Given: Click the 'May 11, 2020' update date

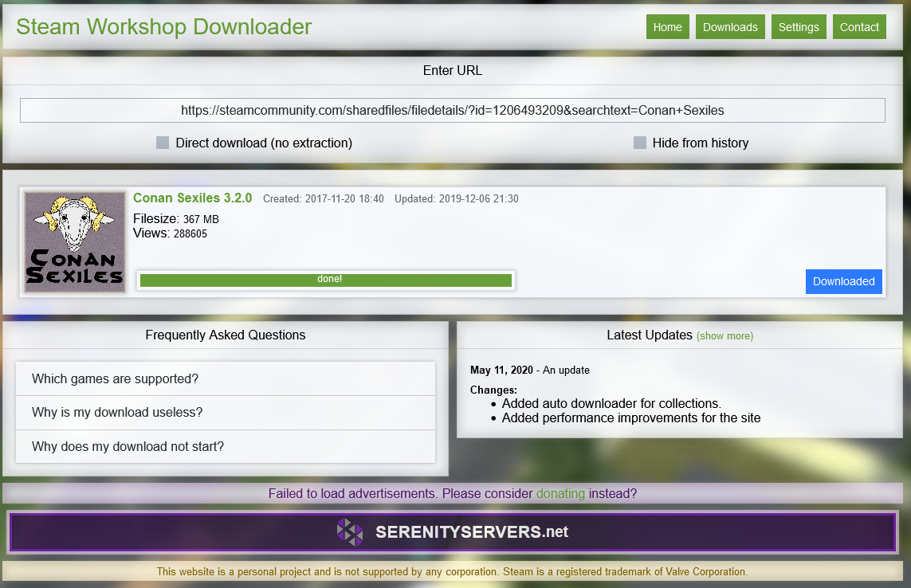Looking at the screenshot, I should [x=501, y=370].
